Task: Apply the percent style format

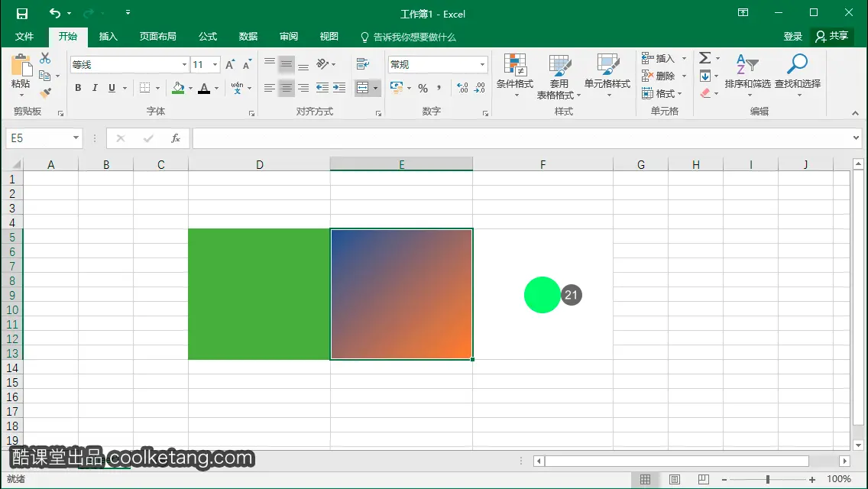Action: (x=423, y=88)
